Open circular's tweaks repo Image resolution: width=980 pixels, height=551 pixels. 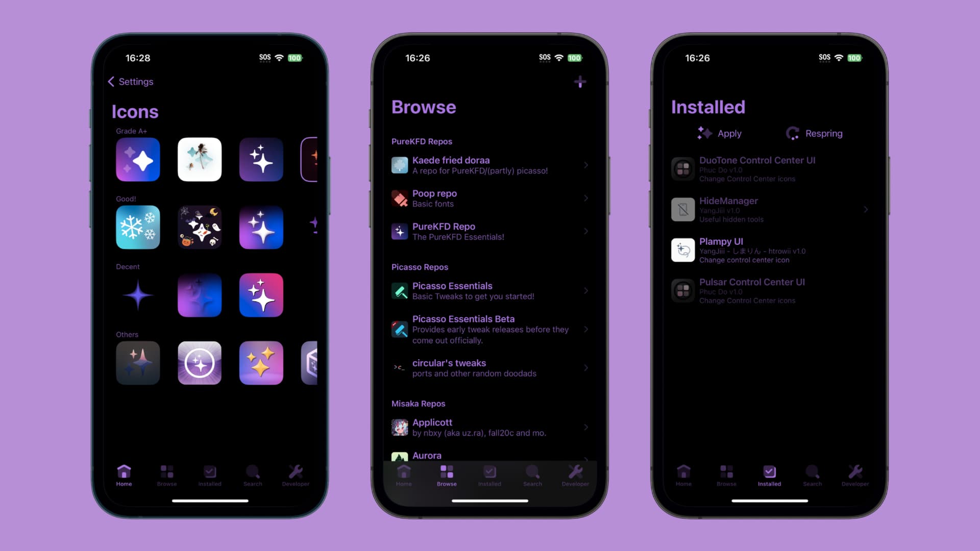[489, 368]
